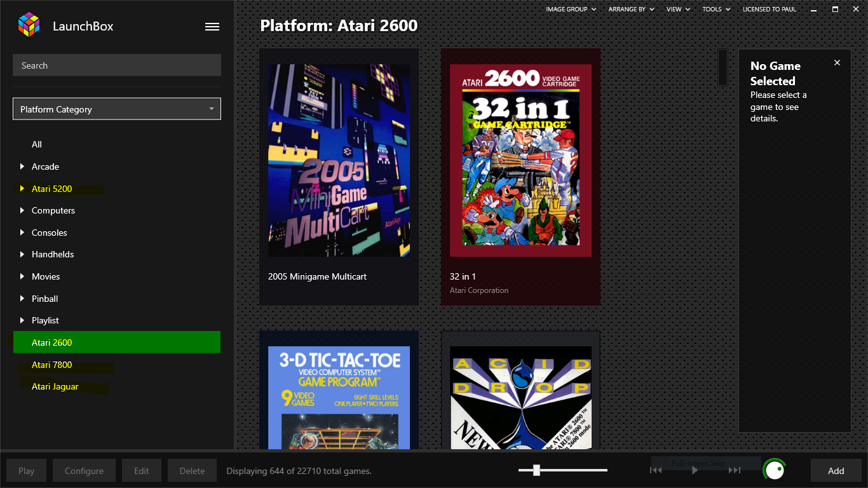Maximize the LaunchBox window
This screenshot has width=868, height=488.
coord(835,9)
